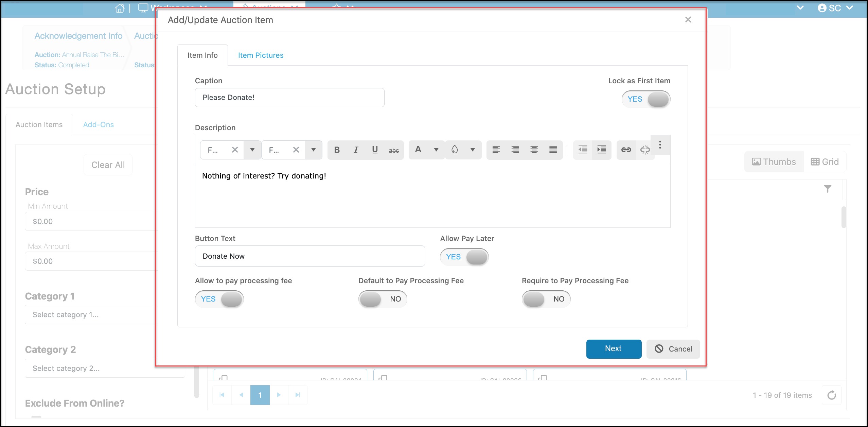The height and width of the screenshot is (427, 868).
Task: Toggle bold formatting in description editor
Action: [337, 150]
